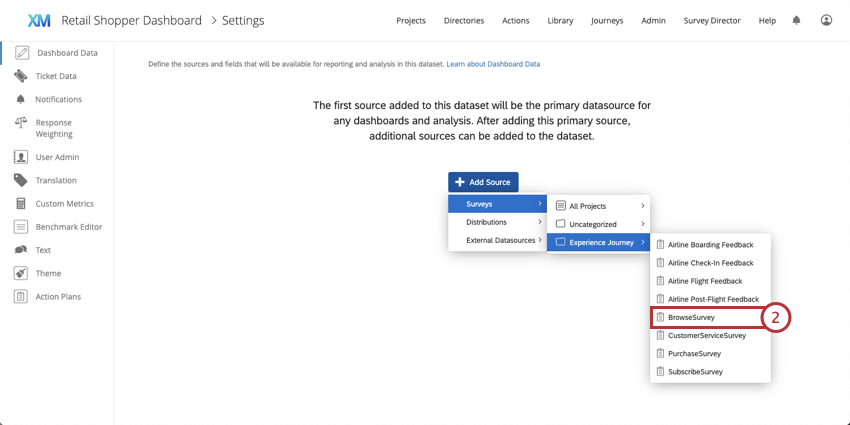Click the Response Weighting scales icon

(21, 123)
